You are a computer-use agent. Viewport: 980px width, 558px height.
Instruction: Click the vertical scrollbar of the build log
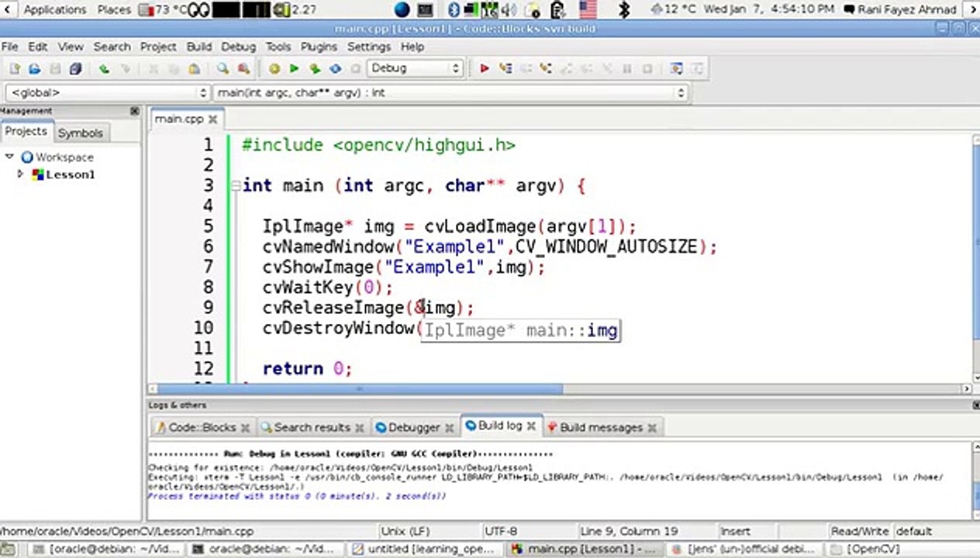pos(975,480)
